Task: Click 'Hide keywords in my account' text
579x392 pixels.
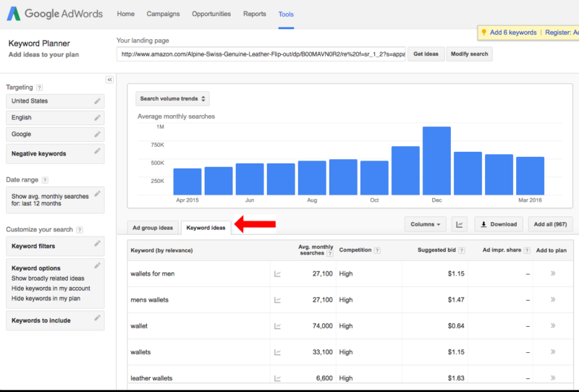Action: point(51,289)
